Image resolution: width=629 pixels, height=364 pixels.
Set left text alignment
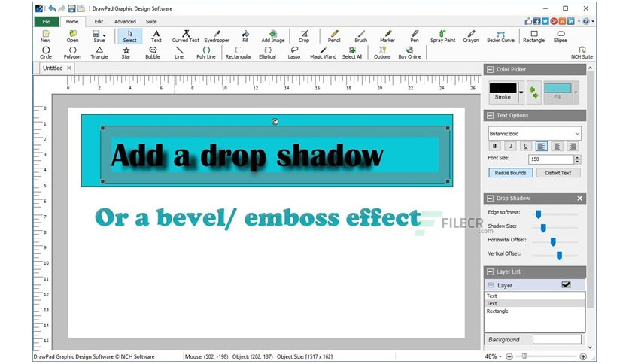(541, 147)
